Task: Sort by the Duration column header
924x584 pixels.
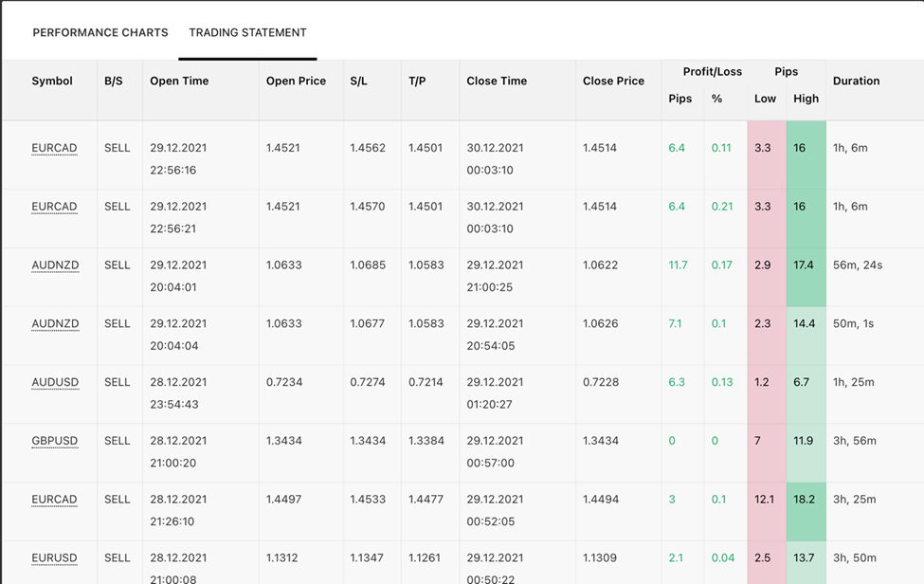Action: coord(856,82)
